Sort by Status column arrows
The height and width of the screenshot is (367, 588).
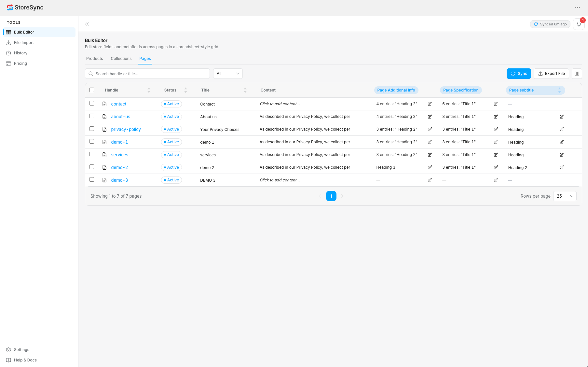click(185, 90)
